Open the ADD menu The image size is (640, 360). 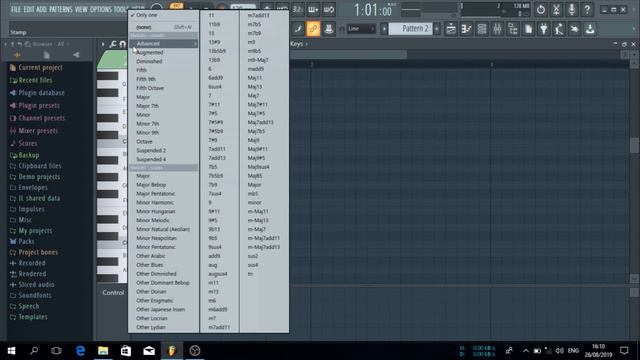click(x=41, y=9)
